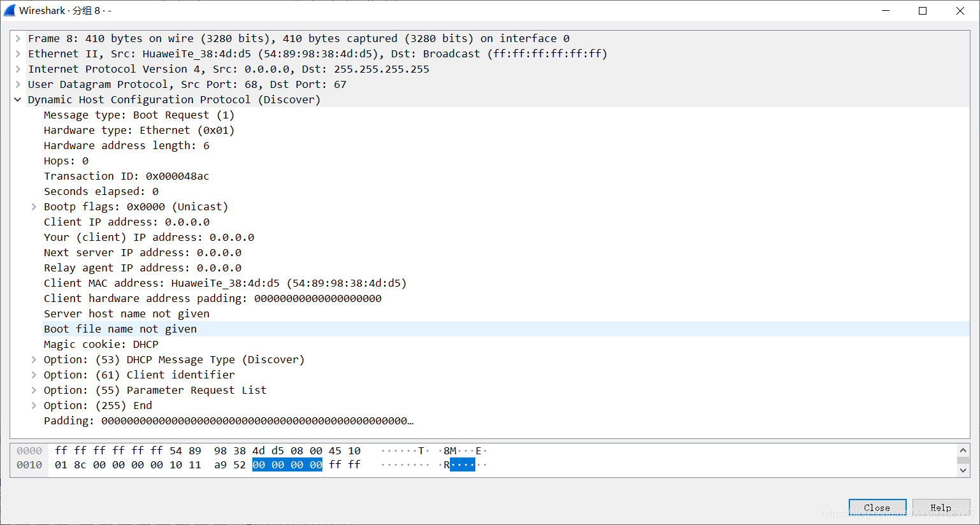Click hex offset 0000 label

point(29,450)
